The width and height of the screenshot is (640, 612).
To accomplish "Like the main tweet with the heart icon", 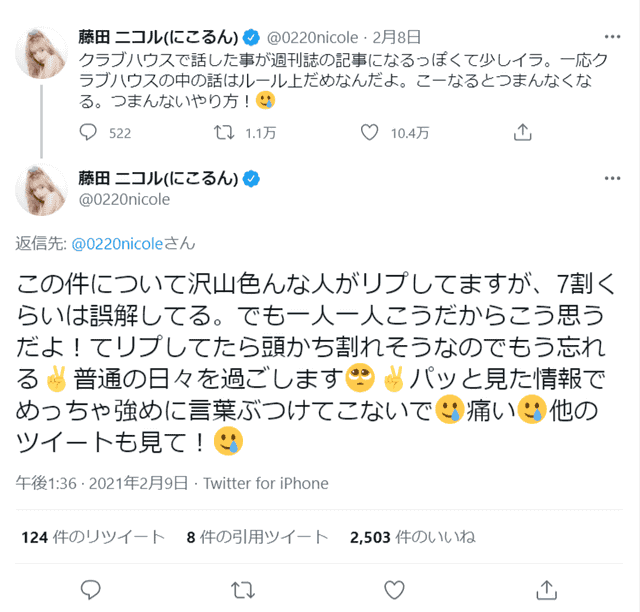I will (x=394, y=590).
